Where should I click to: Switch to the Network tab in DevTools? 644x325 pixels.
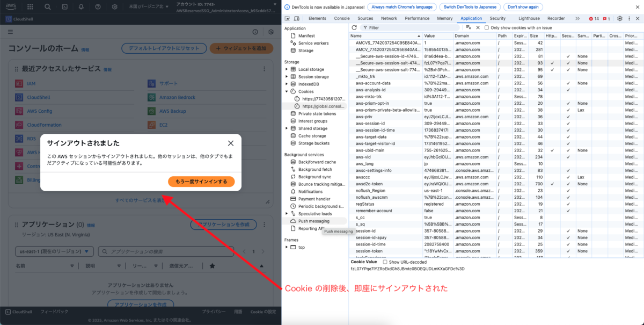pos(389,18)
